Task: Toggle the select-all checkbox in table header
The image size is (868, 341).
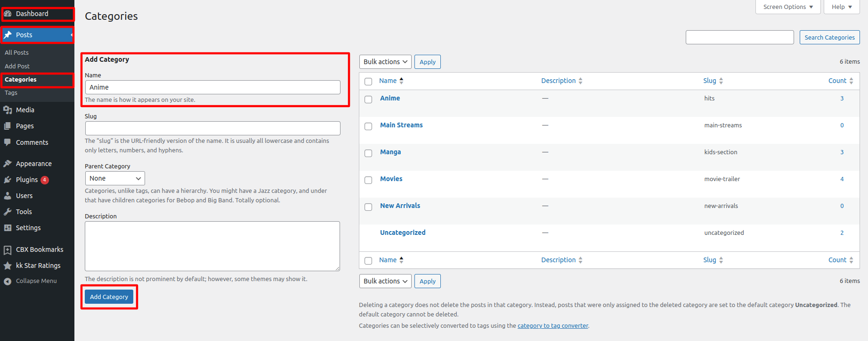Action: point(368,82)
